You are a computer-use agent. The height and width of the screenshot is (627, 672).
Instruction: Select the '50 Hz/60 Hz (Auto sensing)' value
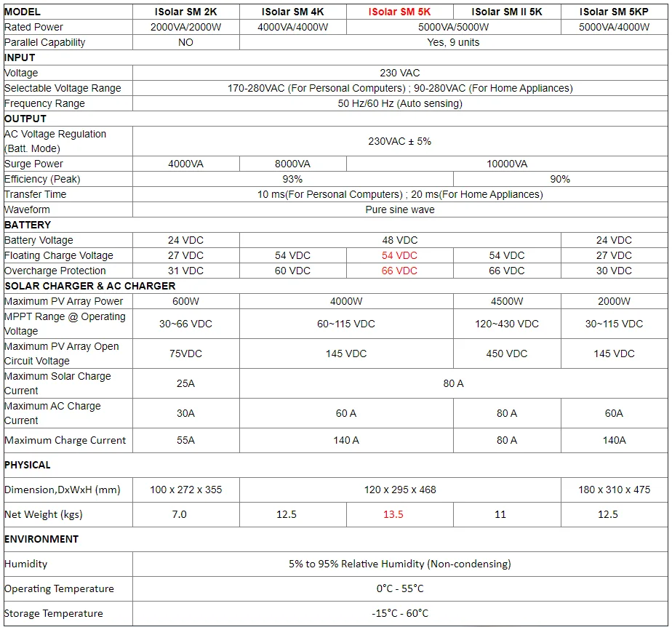tap(400, 103)
